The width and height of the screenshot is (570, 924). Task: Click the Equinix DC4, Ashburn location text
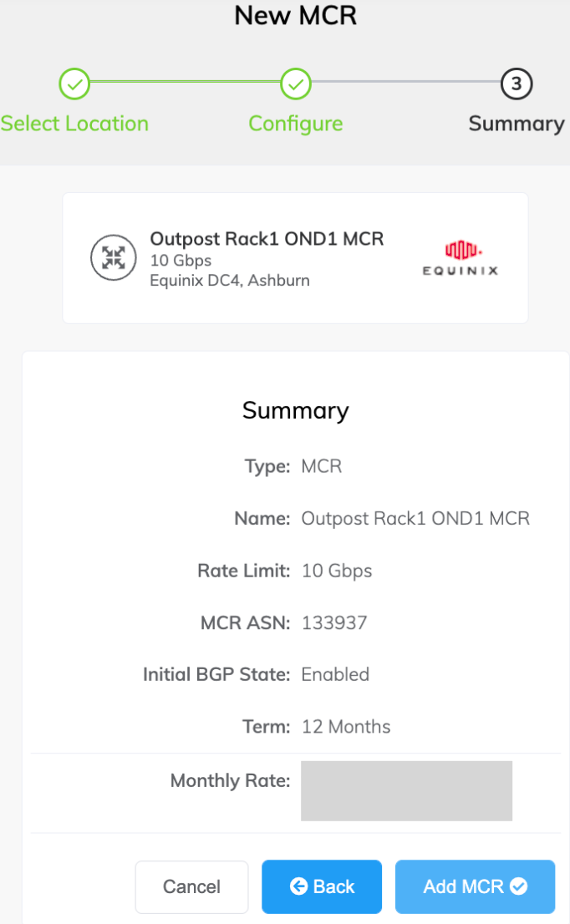point(230,281)
